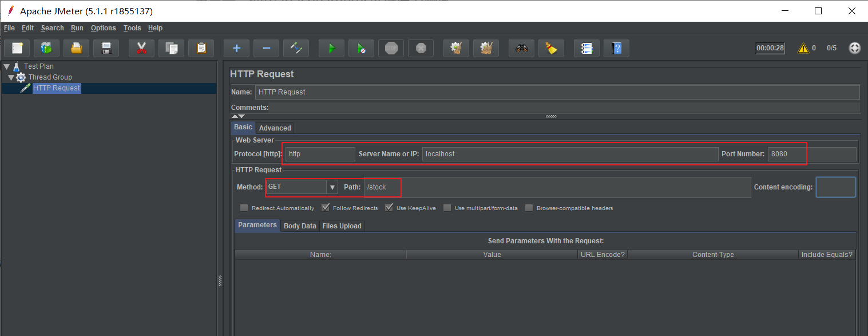Click Start no pauses icon
The width and height of the screenshot is (868, 336).
(x=361, y=48)
